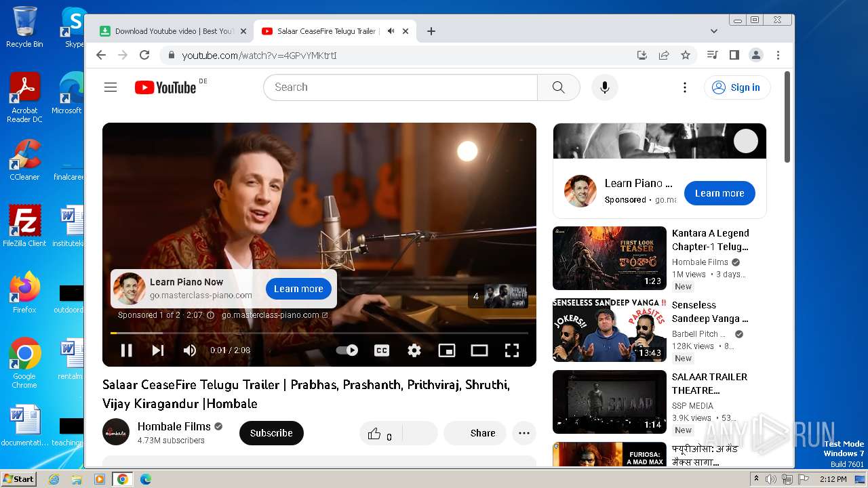Mute the video player volume icon
868x488 pixels.
point(190,350)
